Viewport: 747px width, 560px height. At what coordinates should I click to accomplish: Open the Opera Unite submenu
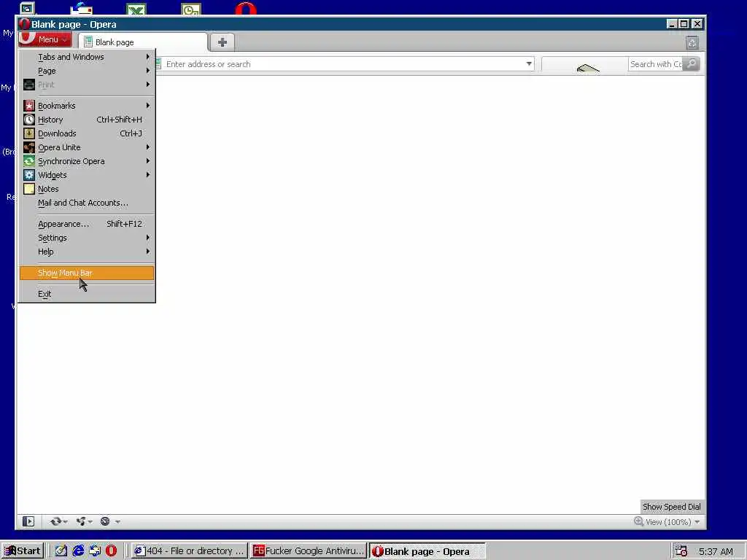87,147
